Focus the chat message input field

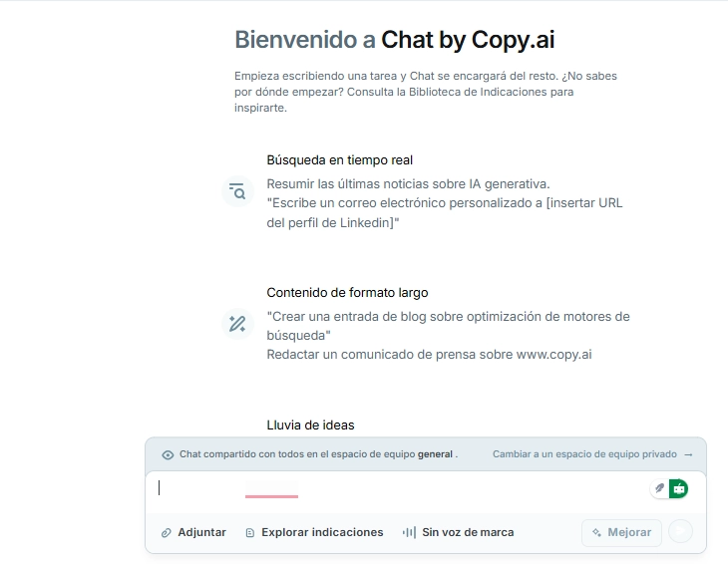click(399, 488)
